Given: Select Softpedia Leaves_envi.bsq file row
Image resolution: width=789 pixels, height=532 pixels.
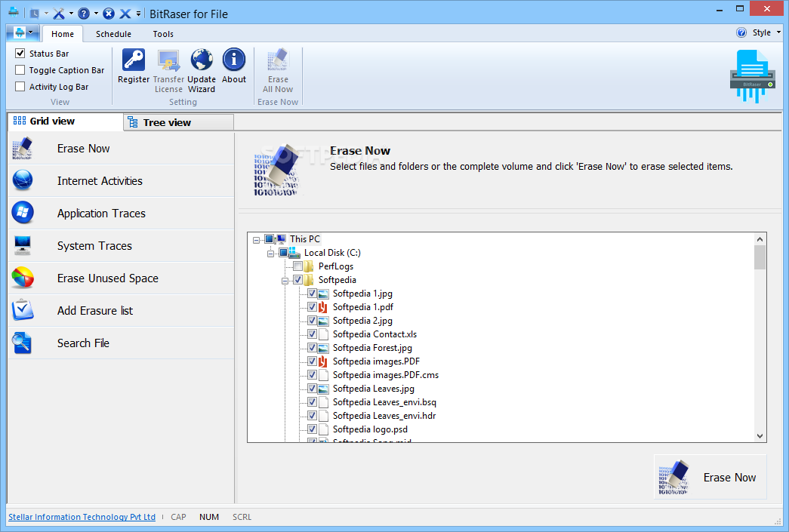Looking at the screenshot, I should 384,402.
